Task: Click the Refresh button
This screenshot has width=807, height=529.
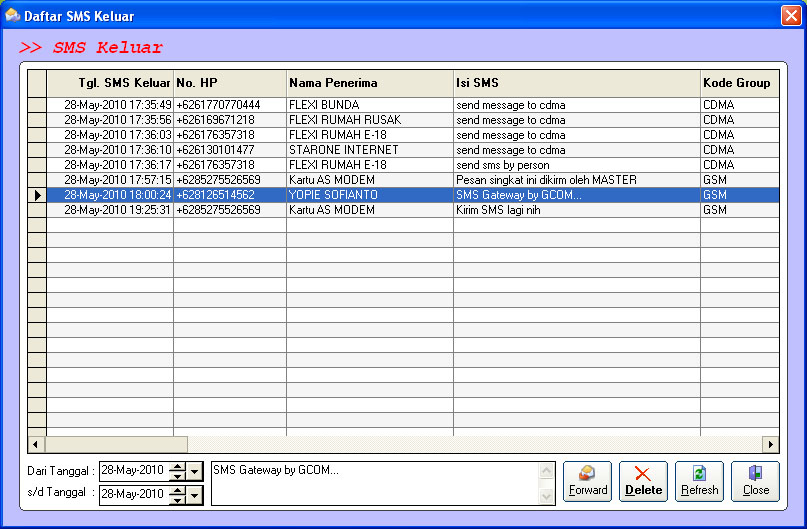Action: [x=699, y=481]
